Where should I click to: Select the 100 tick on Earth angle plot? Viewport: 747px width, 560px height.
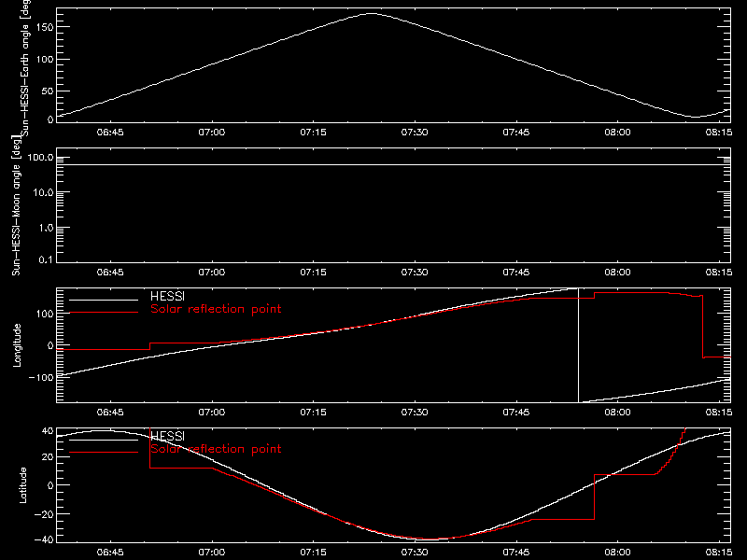[45, 60]
